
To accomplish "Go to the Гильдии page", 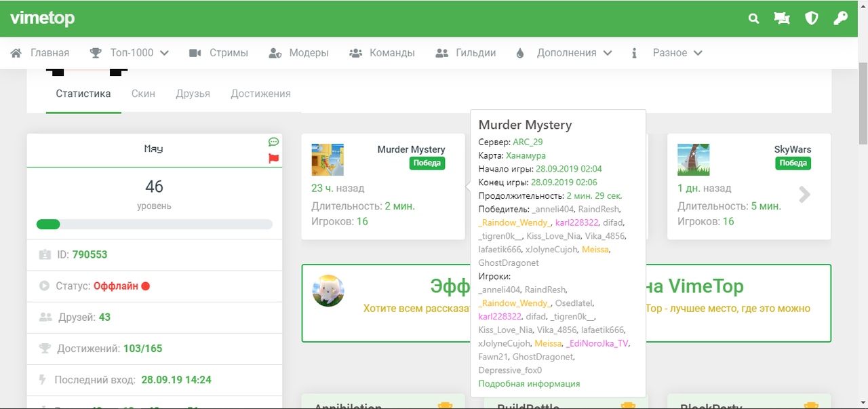I will (x=466, y=53).
